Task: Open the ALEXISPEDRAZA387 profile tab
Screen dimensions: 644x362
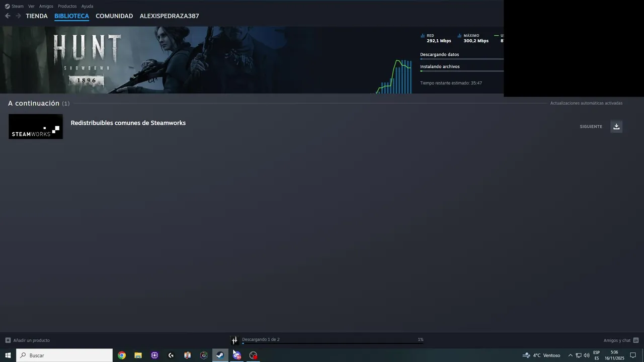Action: point(169,16)
